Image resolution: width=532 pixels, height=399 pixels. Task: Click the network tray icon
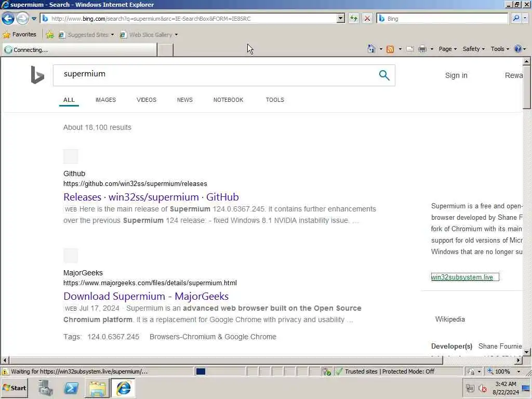[470, 388]
